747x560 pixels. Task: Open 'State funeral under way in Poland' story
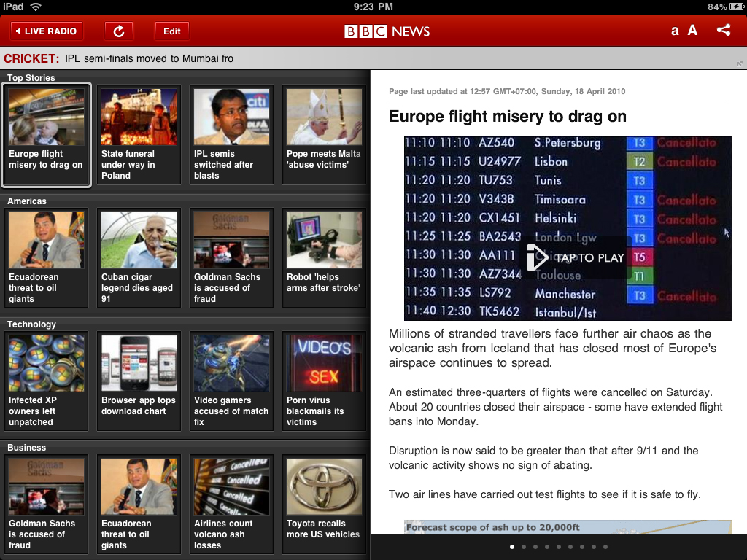[x=139, y=134]
